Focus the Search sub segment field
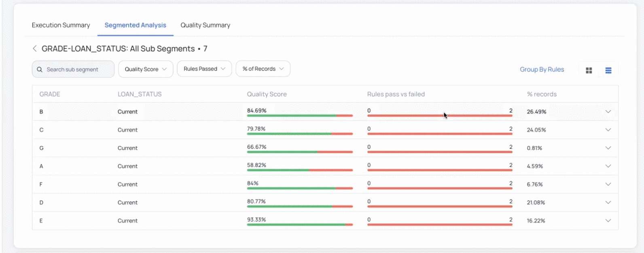The height and width of the screenshot is (253, 644). click(73, 69)
